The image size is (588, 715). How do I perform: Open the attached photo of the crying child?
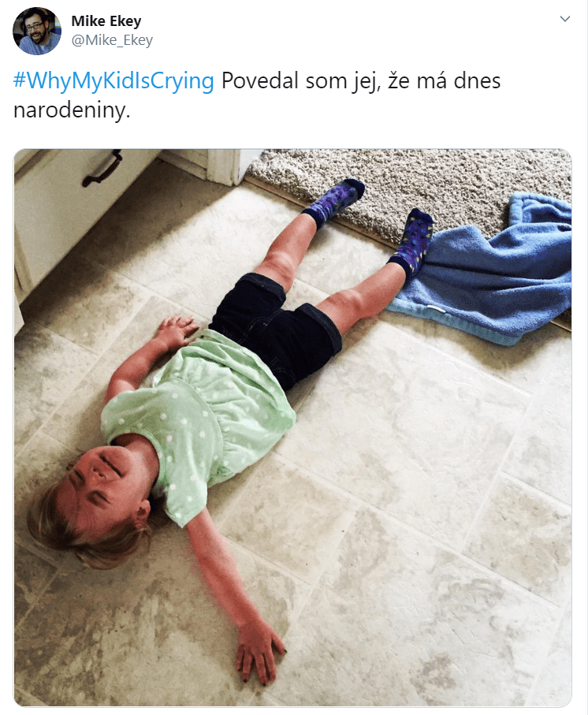coord(292,428)
